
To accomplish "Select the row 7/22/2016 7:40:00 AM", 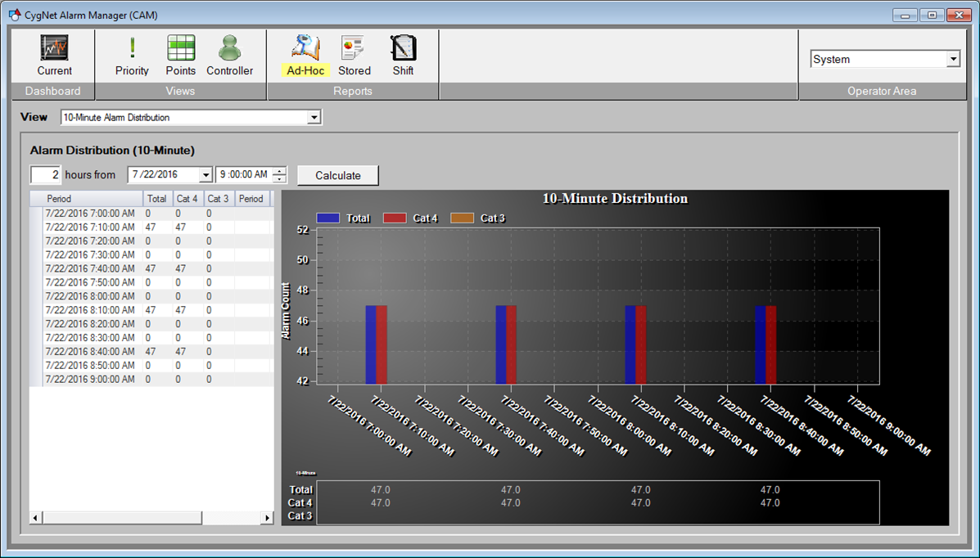I will pos(152,268).
